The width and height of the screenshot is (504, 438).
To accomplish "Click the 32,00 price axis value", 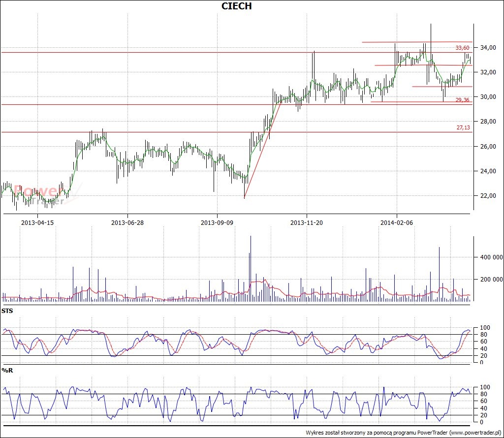I will tap(488, 72).
